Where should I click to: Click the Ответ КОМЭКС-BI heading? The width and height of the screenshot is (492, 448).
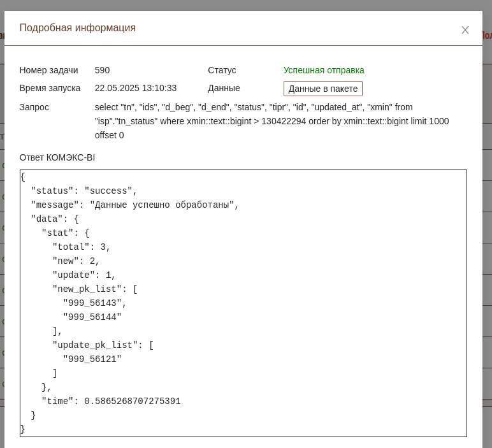pyautogui.click(x=57, y=157)
